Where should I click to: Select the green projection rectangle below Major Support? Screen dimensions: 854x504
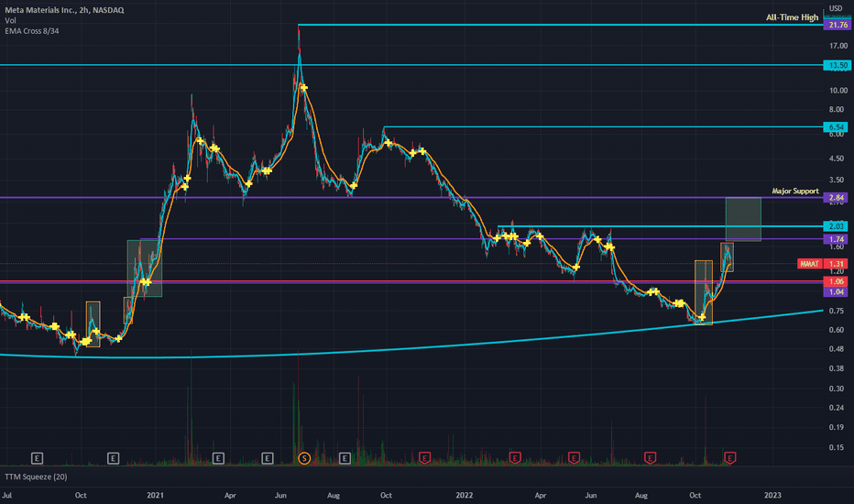tap(743, 219)
